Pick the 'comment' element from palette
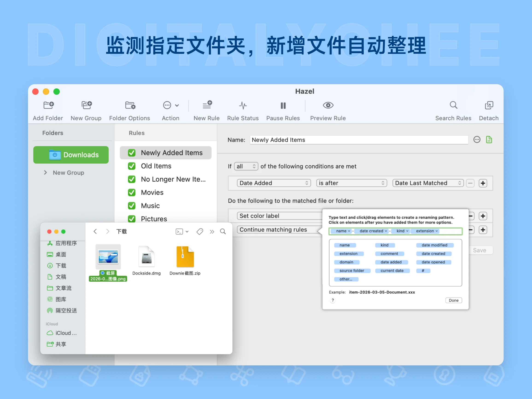 pyautogui.click(x=389, y=254)
